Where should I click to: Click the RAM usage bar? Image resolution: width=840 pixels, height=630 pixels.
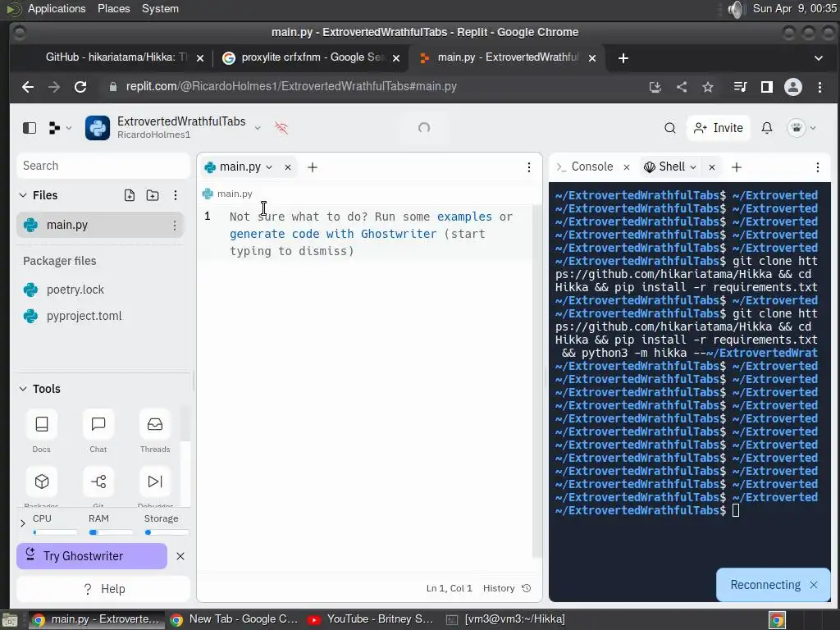(x=111, y=532)
